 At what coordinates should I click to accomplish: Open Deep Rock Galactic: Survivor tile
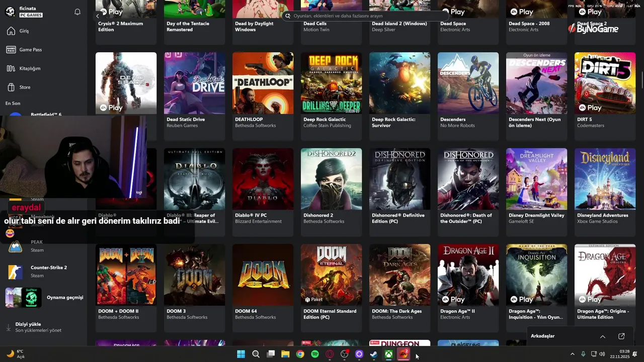[399, 96]
